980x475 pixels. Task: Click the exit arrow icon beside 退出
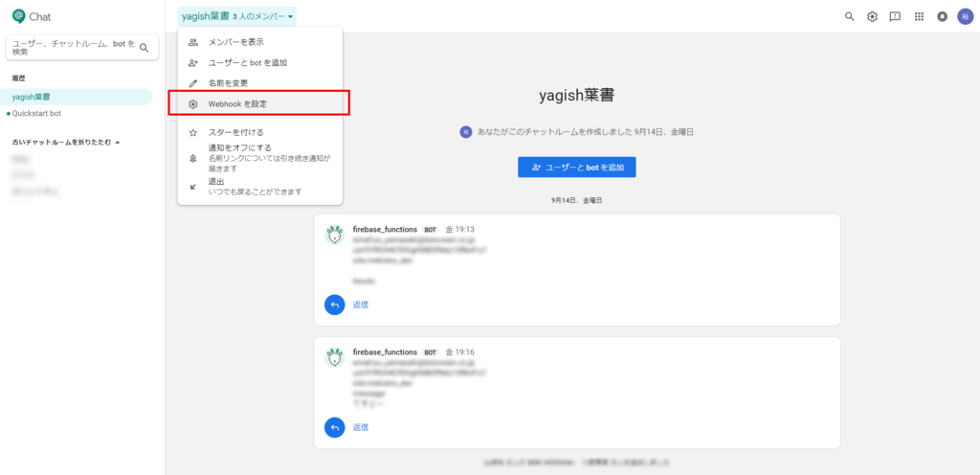(193, 186)
